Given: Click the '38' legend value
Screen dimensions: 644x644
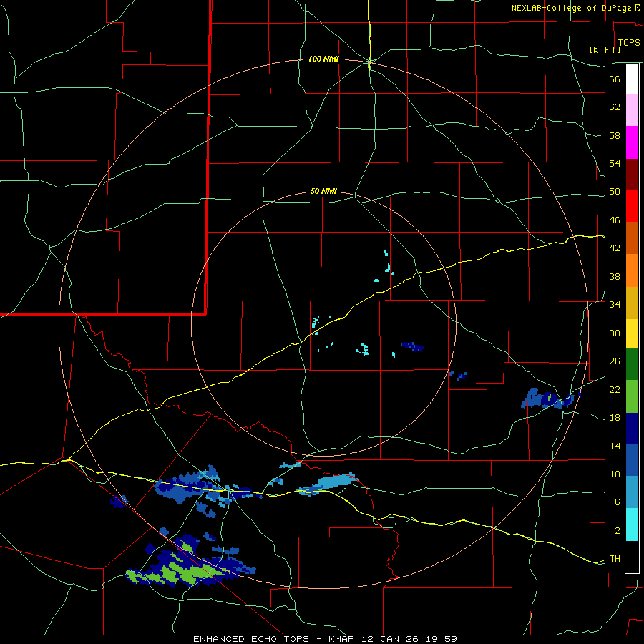Looking at the screenshot, I should [x=615, y=276].
